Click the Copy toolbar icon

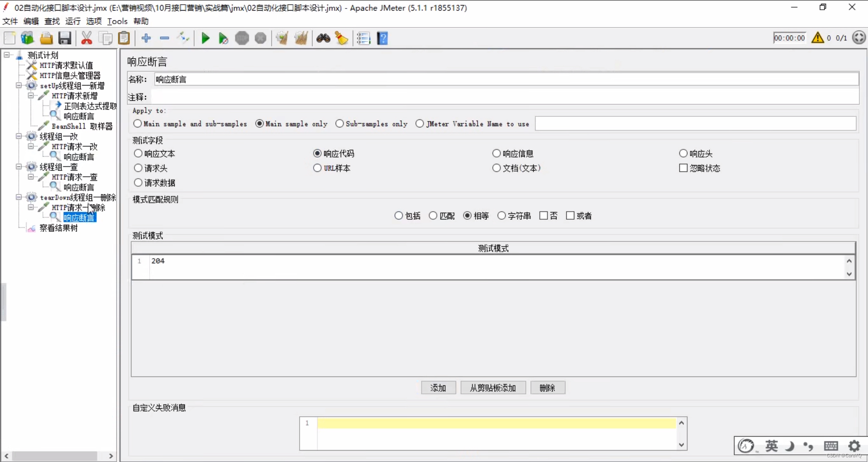click(x=105, y=38)
